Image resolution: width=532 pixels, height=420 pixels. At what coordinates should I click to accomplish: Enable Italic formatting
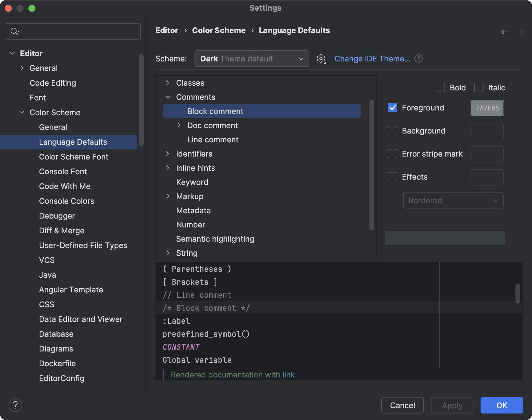tap(479, 87)
